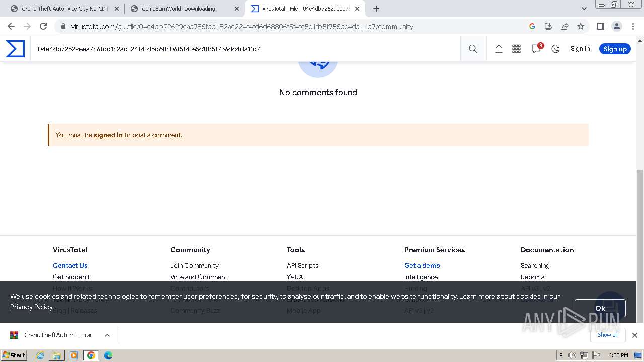Open the API Scripts link
This screenshot has width=644, height=362.
click(x=302, y=265)
